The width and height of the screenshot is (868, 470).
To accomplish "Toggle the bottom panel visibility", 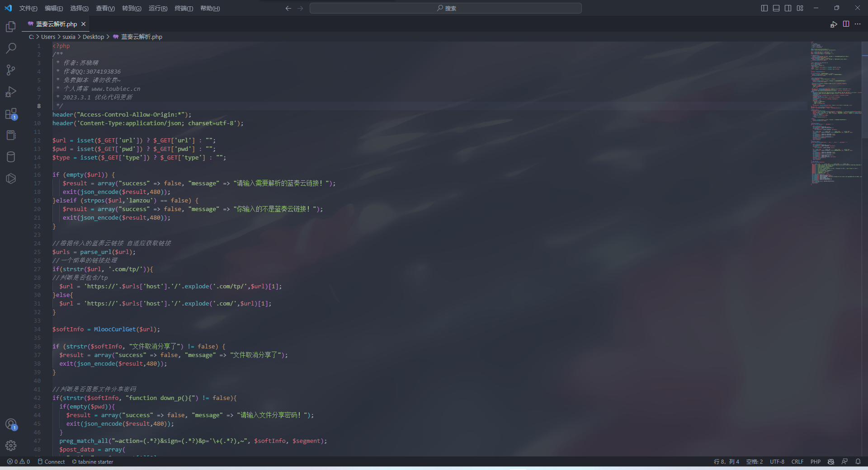I will (x=776, y=8).
